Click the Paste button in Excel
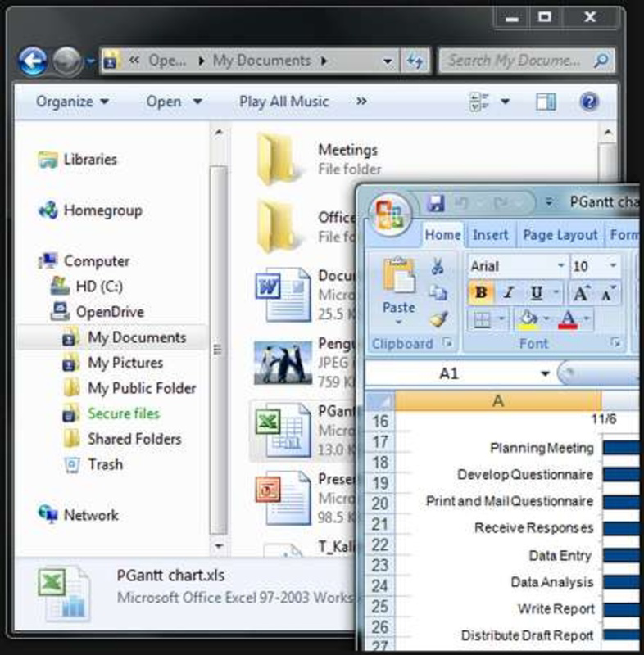The width and height of the screenshot is (644, 655). coord(399,291)
